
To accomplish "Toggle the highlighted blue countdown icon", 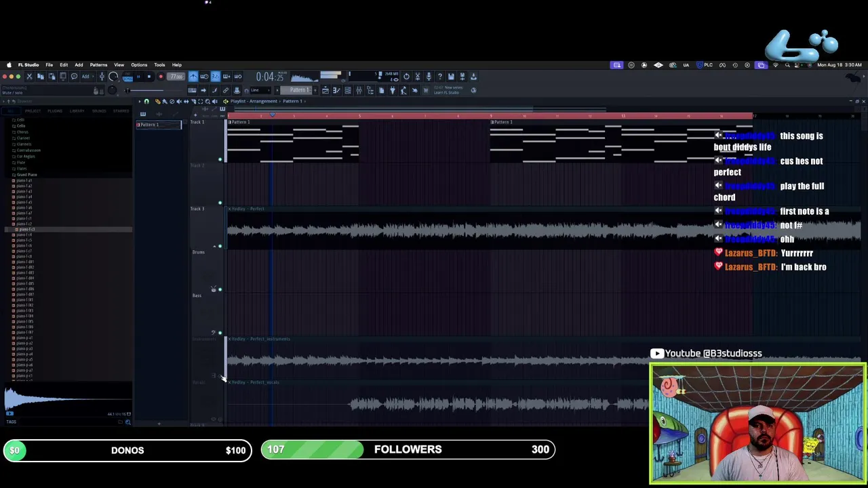I will (216, 76).
